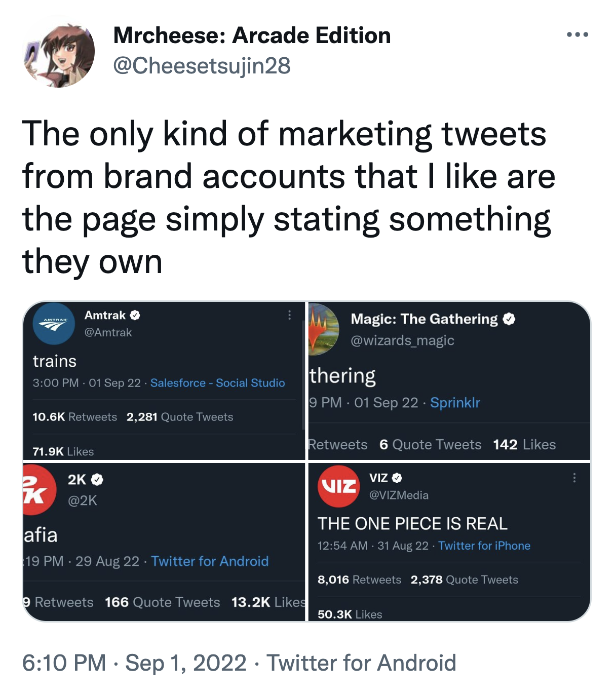View 71.9K Likes on Amtrak's tweet

[x=63, y=451]
